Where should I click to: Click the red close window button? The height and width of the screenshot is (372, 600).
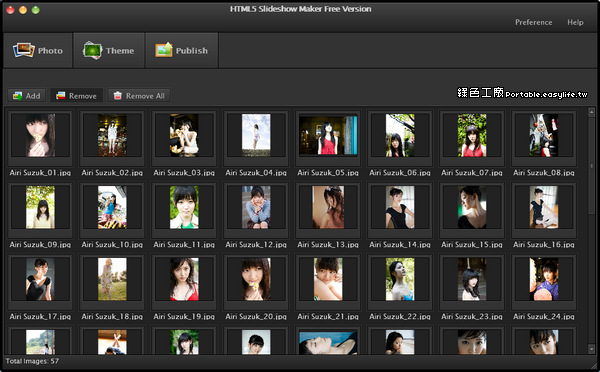(10, 10)
